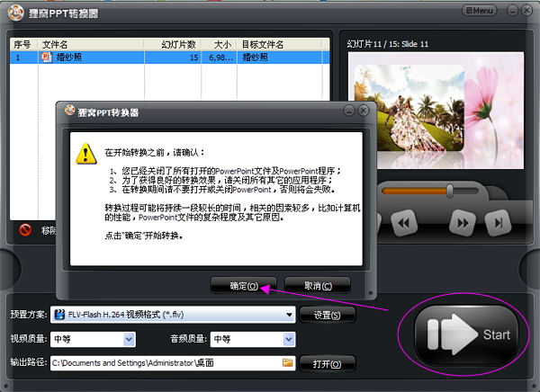Click the slide 11 preview thumbnail
Screen dimensions: 540x392
(436, 110)
